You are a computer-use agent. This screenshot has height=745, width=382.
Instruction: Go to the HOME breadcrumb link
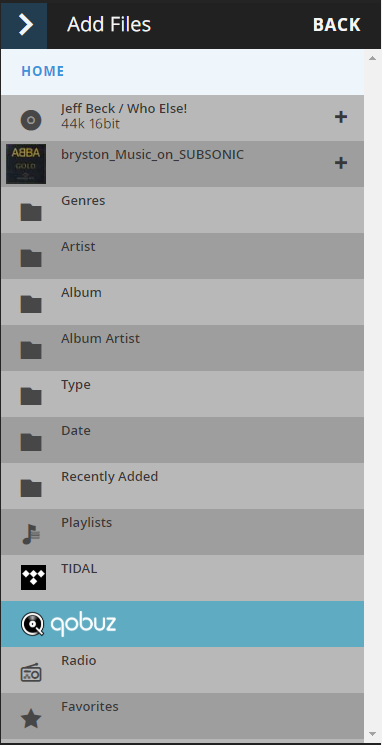pos(43,71)
